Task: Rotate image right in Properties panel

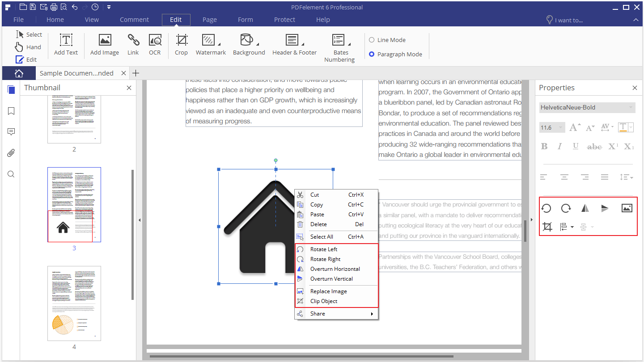Action: tap(566, 208)
